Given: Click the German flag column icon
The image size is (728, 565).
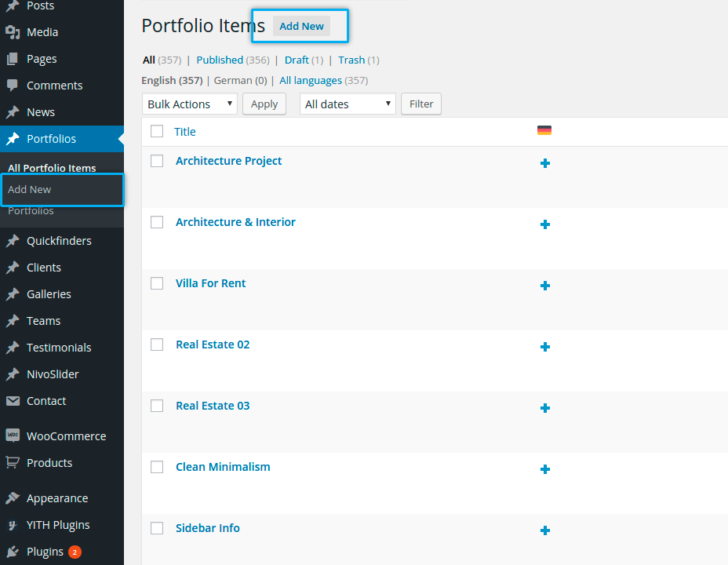Looking at the screenshot, I should point(544,130).
